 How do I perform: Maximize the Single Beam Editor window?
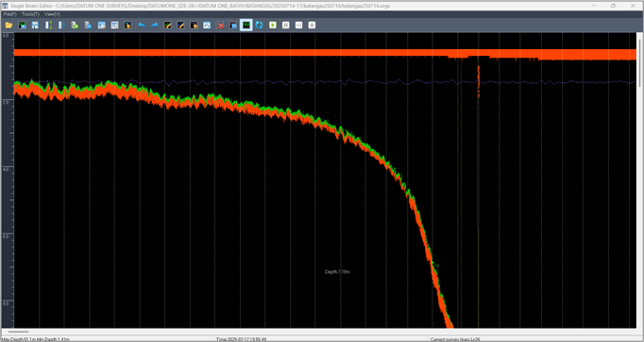[x=613, y=6]
